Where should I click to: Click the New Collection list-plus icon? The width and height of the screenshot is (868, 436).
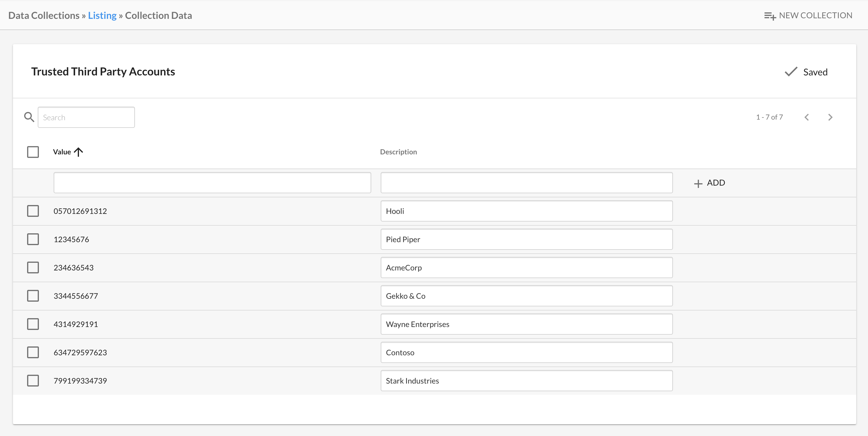(770, 16)
